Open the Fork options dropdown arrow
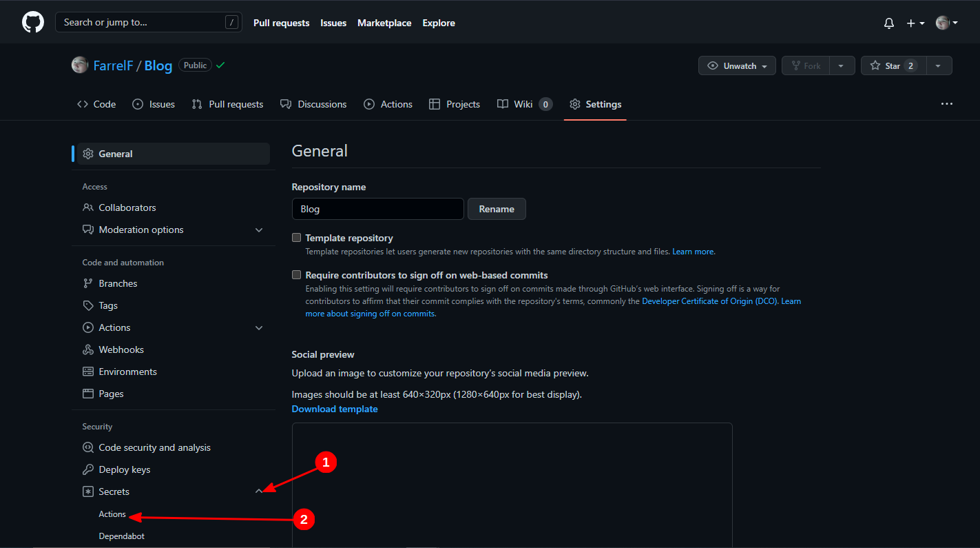This screenshot has width=980, height=548. tap(842, 65)
